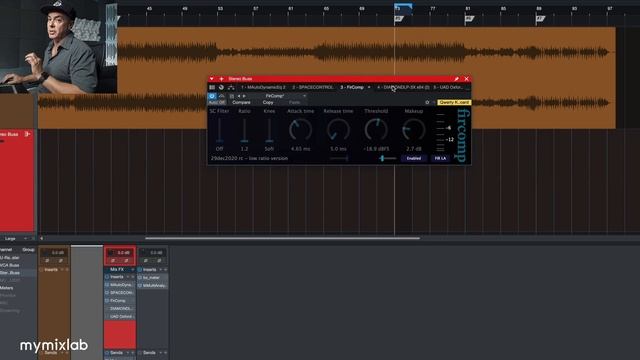Select the 3 - FirComp tab
Screen dimensions: 640x360
352,87
